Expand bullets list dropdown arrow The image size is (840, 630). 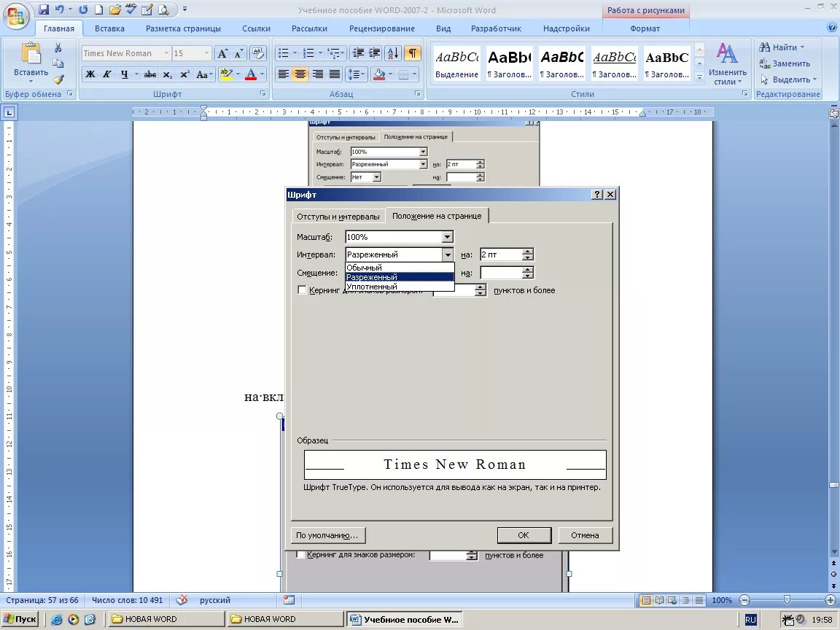pos(294,53)
